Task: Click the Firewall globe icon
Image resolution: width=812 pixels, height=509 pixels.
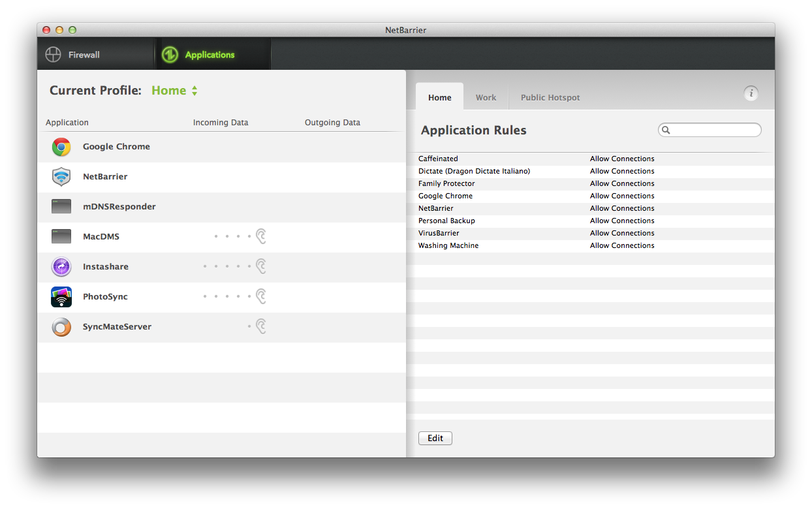Action: pos(53,55)
